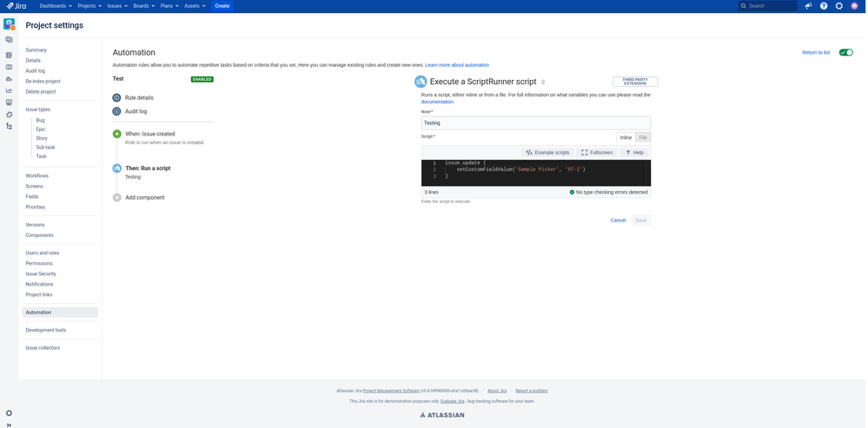The height and width of the screenshot is (428, 868).
Task: Click Return to list link
Action: [816, 53]
